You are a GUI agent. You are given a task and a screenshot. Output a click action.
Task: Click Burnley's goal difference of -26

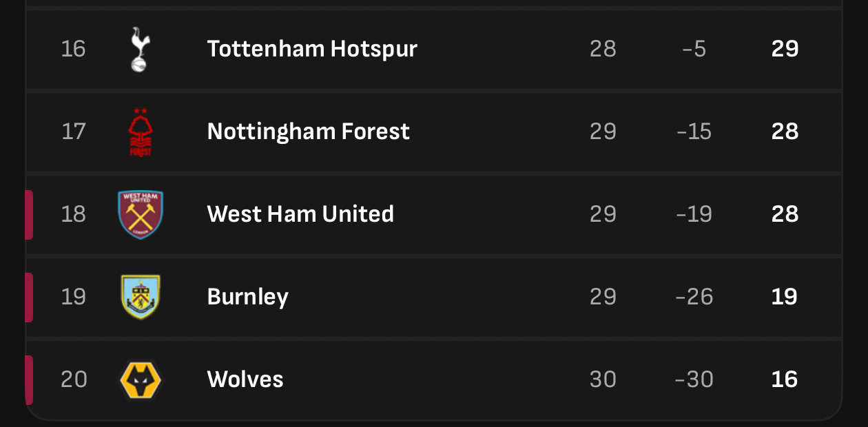tap(694, 297)
